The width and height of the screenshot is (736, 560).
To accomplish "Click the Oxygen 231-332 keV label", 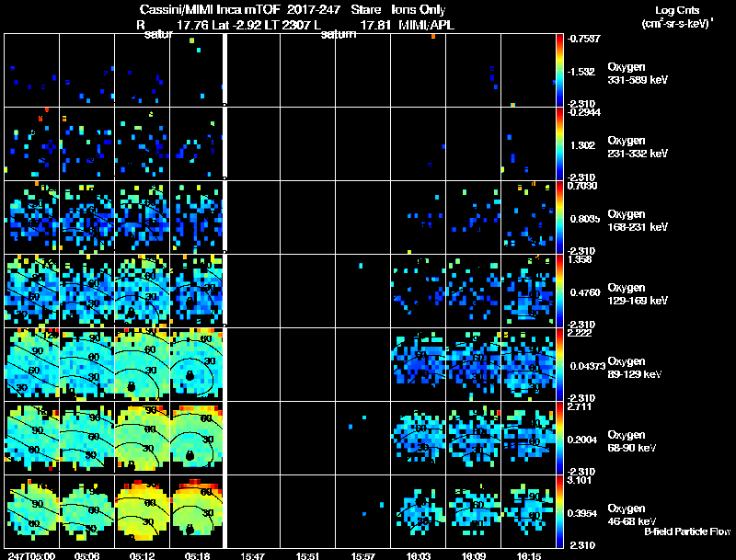I will [x=638, y=147].
